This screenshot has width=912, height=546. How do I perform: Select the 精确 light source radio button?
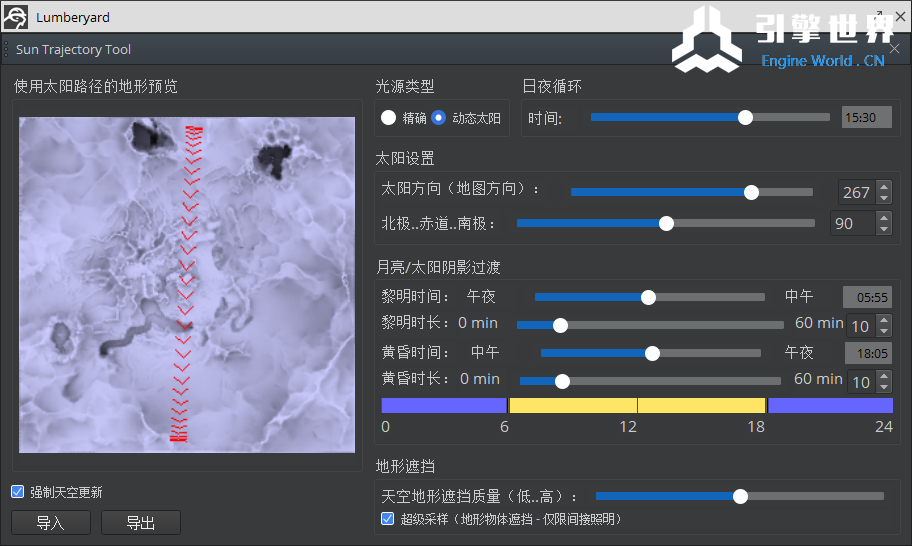click(389, 118)
